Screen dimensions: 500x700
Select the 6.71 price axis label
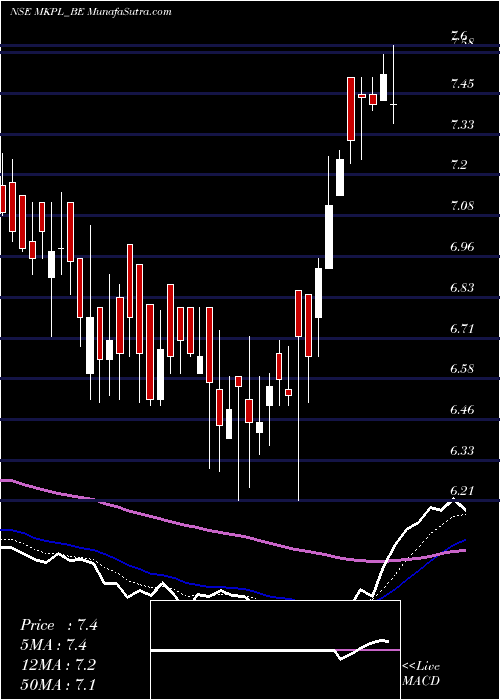(x=462, y=329)
